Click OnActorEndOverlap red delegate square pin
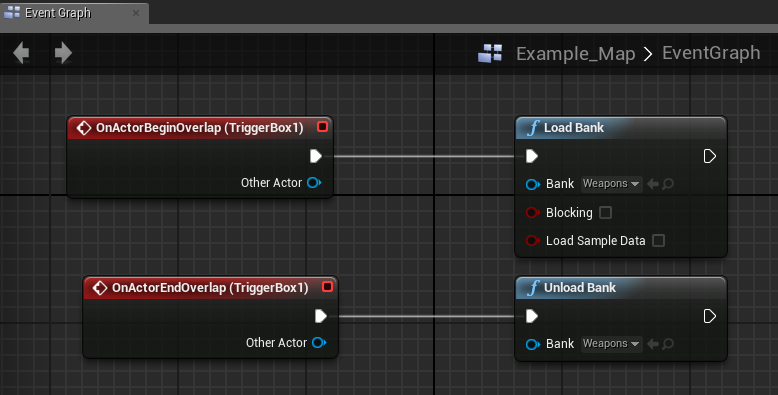The image size is (778, 395). [x=327, y=287]
